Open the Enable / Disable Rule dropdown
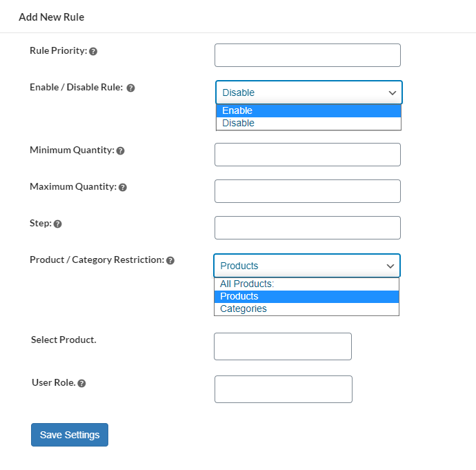Viewport: 476px width, 470px height. (x=308, y=92)
